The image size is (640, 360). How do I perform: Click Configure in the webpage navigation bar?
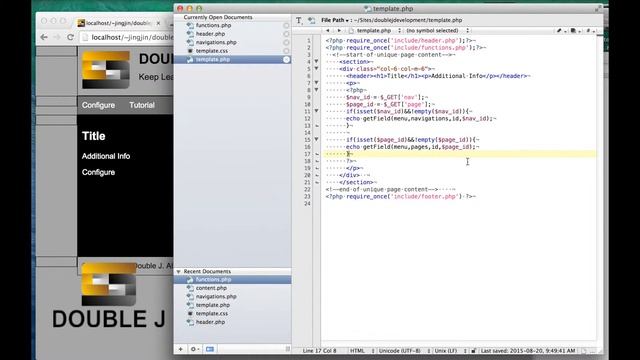point(98,105)
